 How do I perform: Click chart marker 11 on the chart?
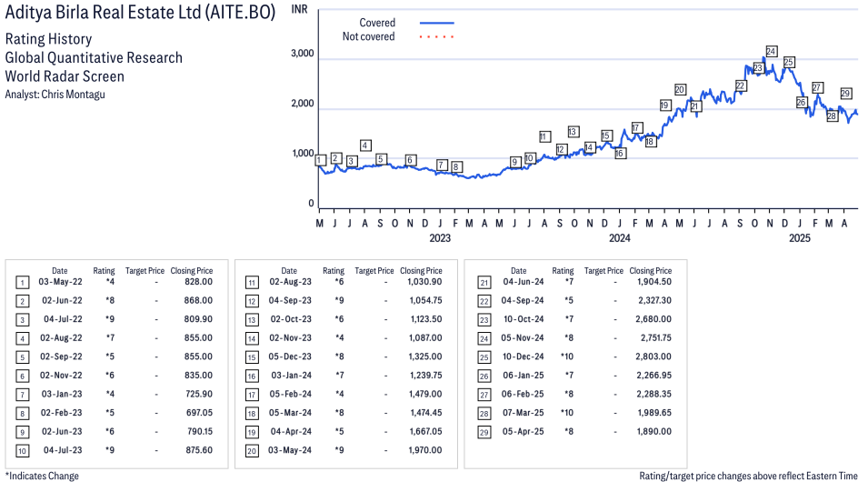coord(544,136)
